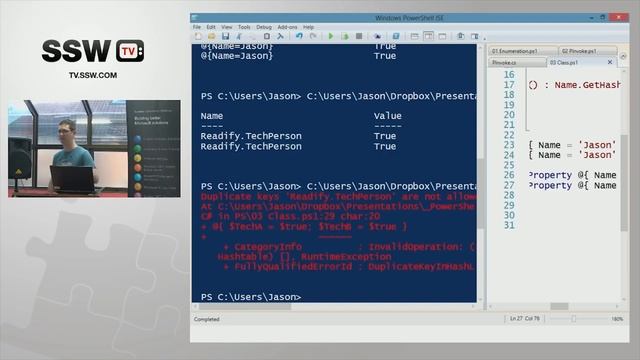Click 'Property @{ Name' on line 26

[573, 176]
